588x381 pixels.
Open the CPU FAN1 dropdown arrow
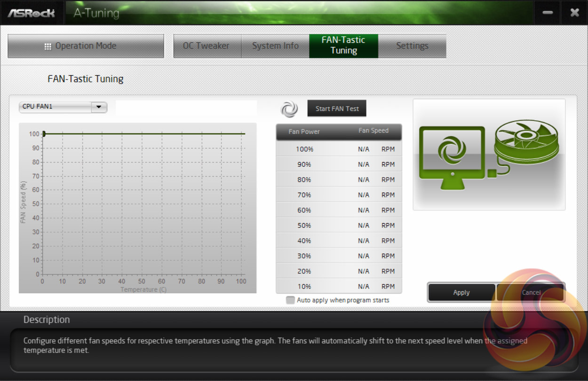tap(99, 107)
